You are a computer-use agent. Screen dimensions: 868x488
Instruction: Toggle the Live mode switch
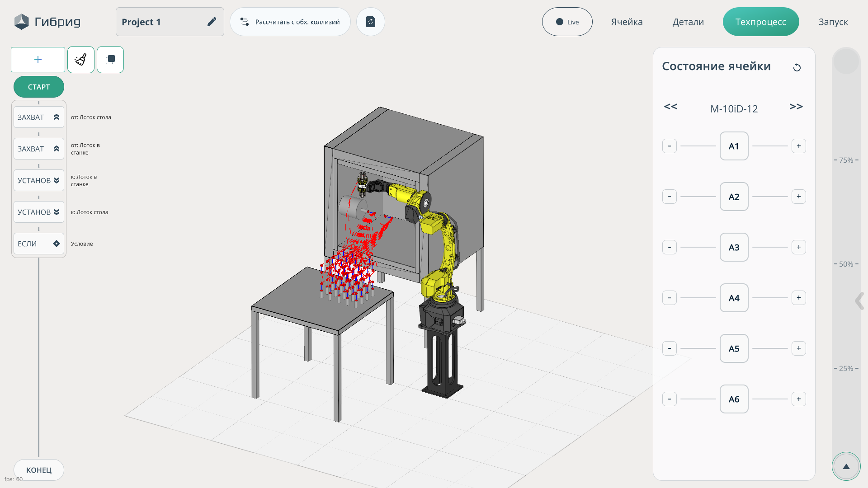pos(567,22)
